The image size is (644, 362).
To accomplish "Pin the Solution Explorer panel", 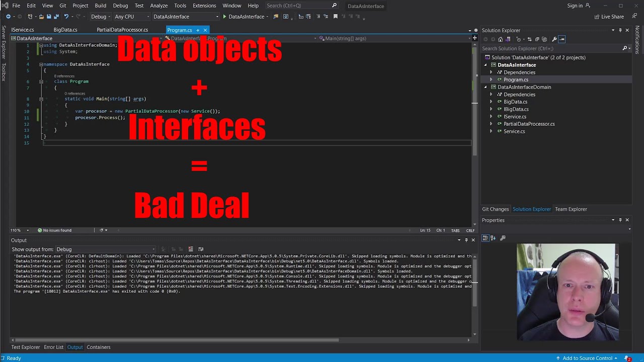I will 620,30.
